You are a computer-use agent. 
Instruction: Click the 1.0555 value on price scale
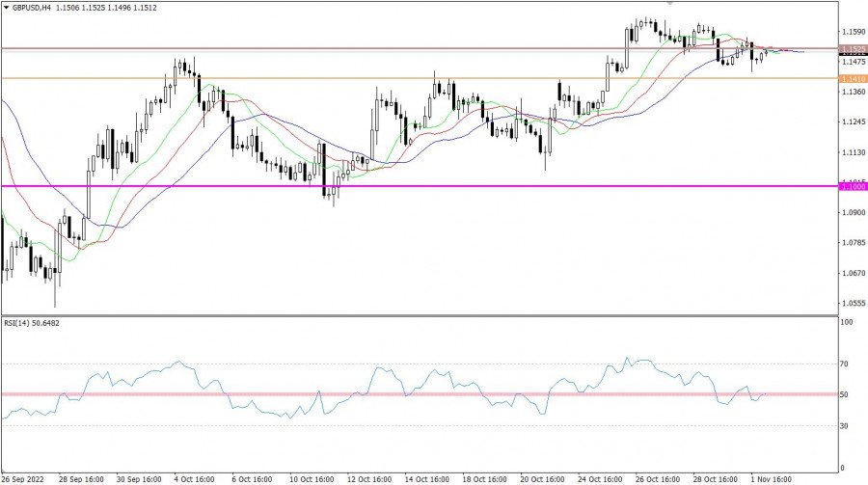point(853,303)
